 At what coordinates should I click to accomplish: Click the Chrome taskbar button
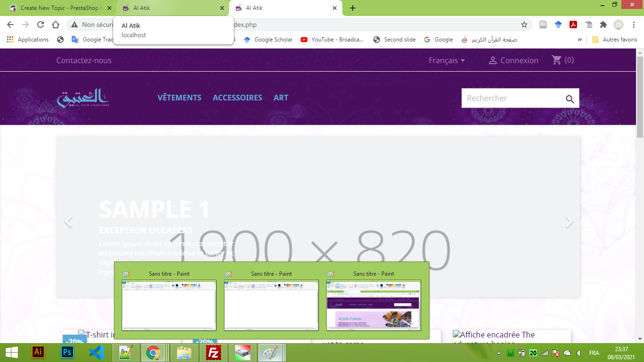tap(154, 353)
